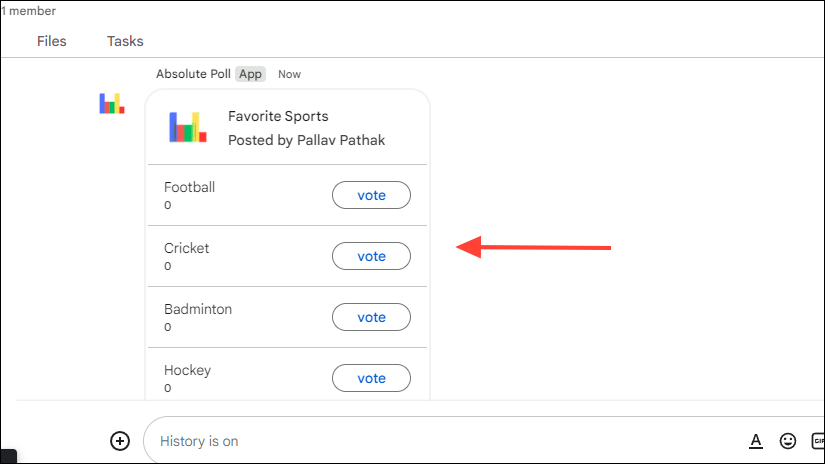825x464 pixels.
Task: Switch to the Files tab
Action: (52, 41)
